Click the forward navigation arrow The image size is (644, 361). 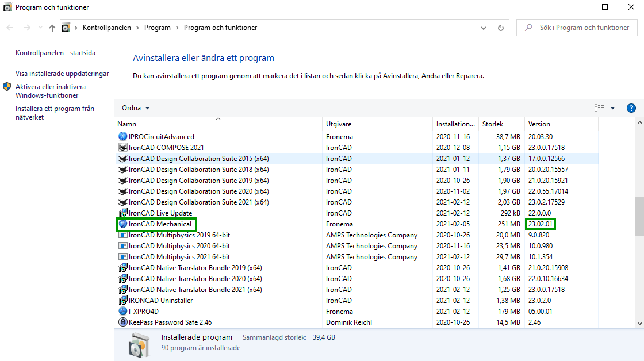26,28
